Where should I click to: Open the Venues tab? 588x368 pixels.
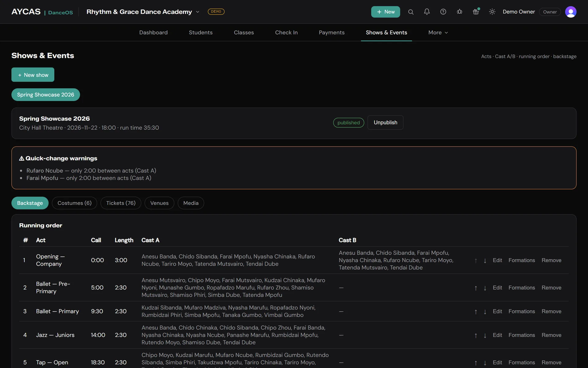point(159,203)
